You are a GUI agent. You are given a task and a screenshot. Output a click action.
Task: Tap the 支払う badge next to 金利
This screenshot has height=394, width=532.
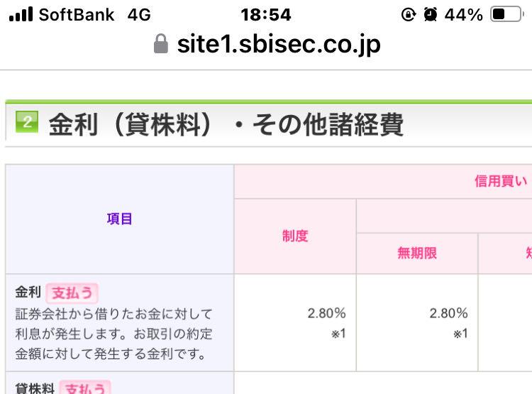click(x=72, y=292)
